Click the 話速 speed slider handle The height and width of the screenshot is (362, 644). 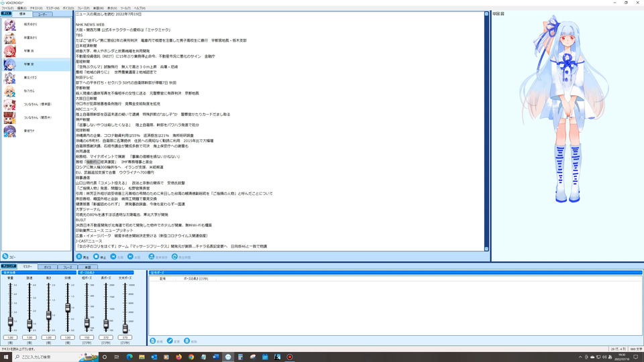point(30,324)
